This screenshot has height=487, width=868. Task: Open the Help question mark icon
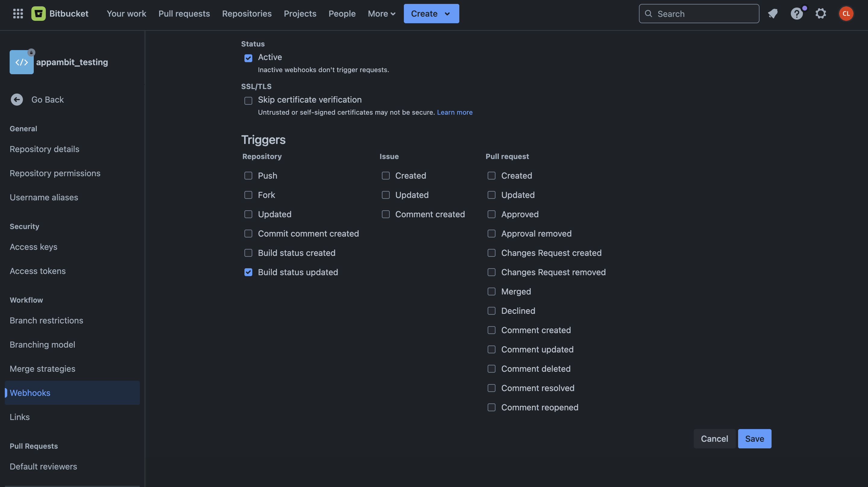[797, 14]
